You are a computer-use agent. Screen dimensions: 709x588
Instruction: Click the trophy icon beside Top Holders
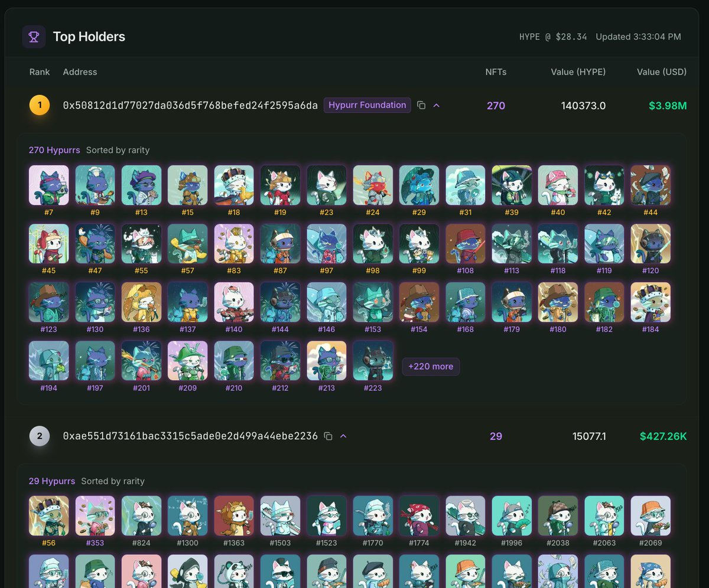pos(34,37)
